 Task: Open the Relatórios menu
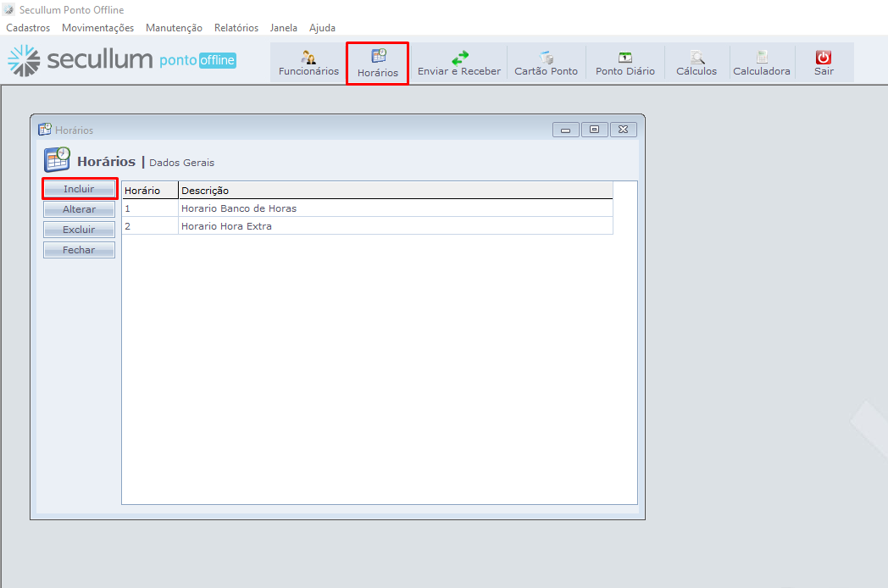[x=236, y=28]
